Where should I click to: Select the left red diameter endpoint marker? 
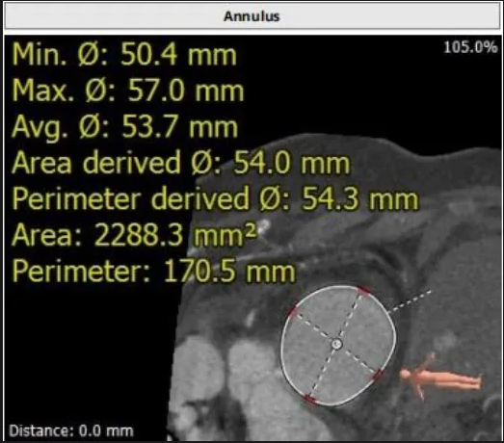(293, 311)
